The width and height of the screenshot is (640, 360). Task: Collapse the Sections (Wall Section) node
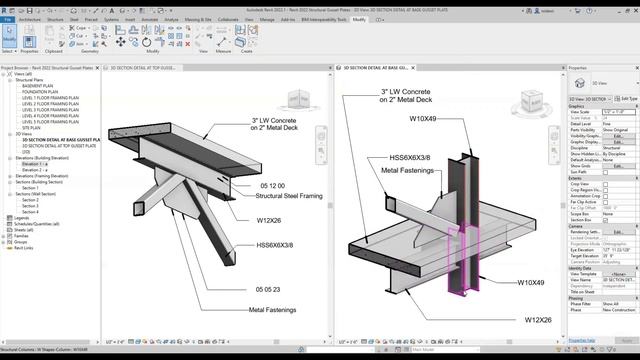click(x=10, y=194)
